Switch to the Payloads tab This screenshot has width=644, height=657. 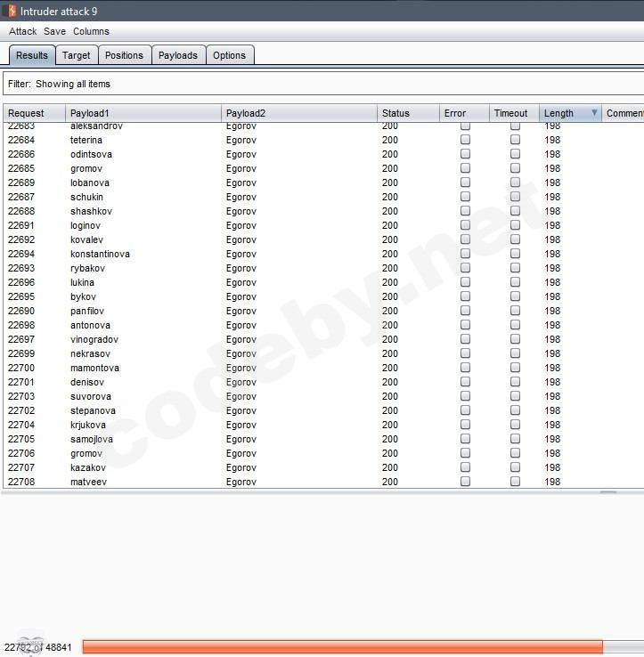[178, 55]
